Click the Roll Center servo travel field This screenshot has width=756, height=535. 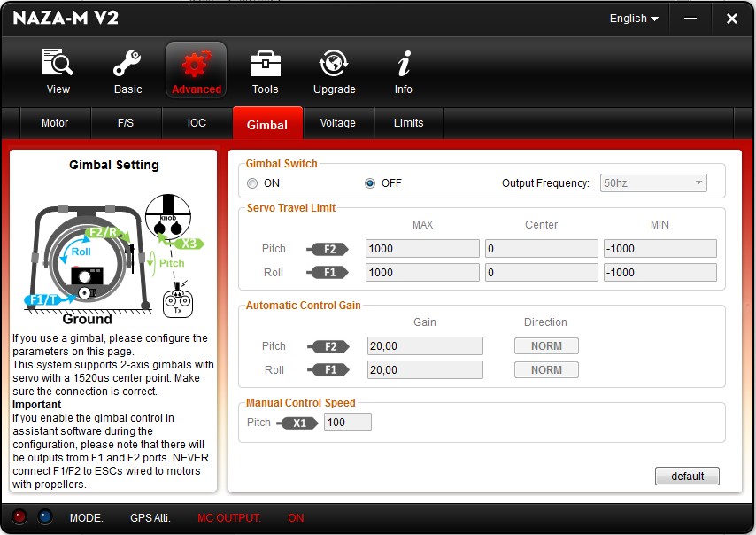click(x=542, y=272)
